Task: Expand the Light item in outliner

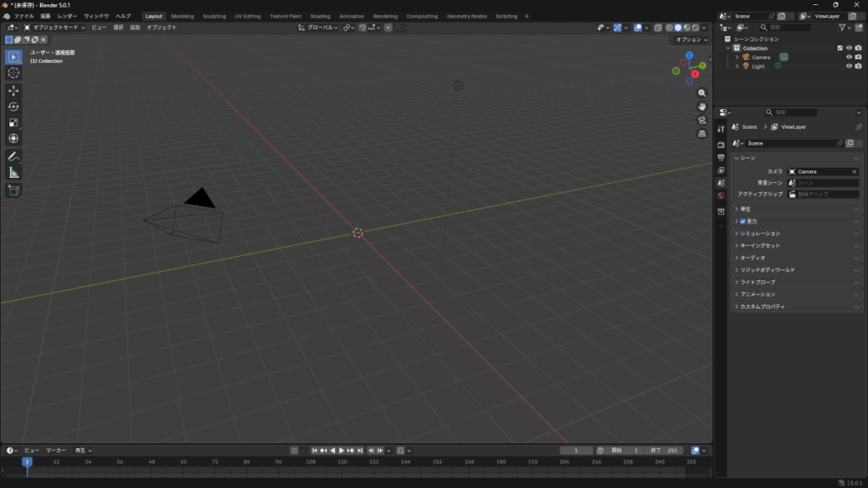Action: [x=737, y=66]
